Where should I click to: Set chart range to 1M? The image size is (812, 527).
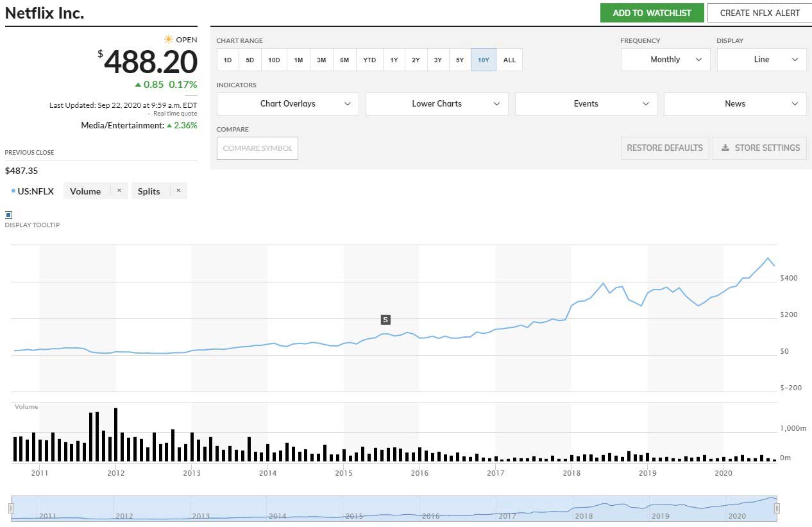pos(298,60)
